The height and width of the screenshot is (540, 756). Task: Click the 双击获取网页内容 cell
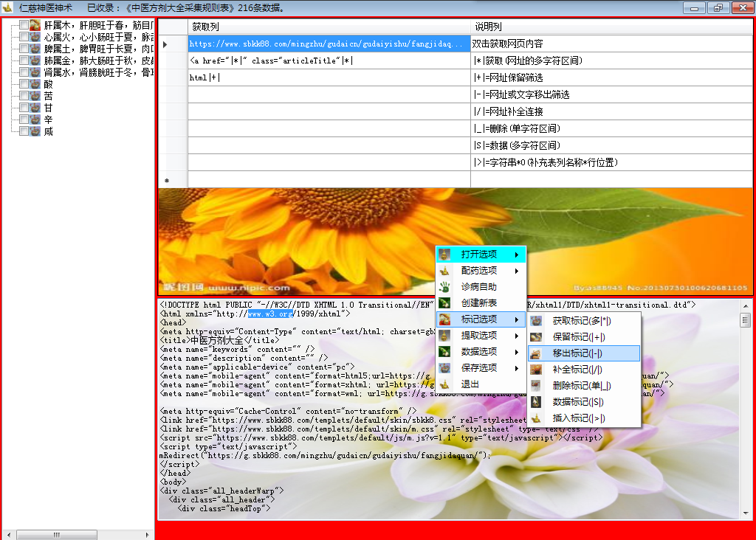click(611, 44)
